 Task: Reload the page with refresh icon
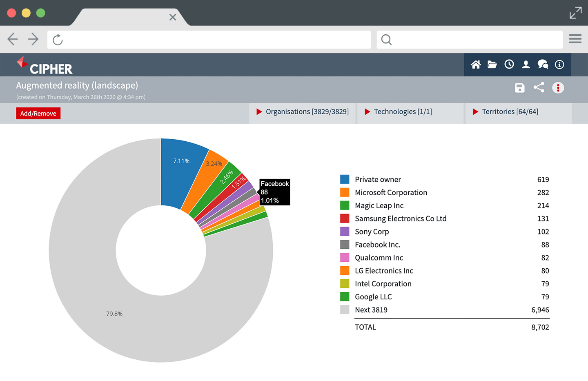pos(58,40)
